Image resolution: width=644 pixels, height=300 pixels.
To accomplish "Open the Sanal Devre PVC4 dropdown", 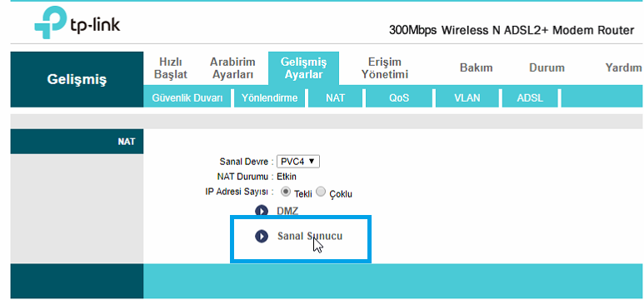I will (298, 162).
